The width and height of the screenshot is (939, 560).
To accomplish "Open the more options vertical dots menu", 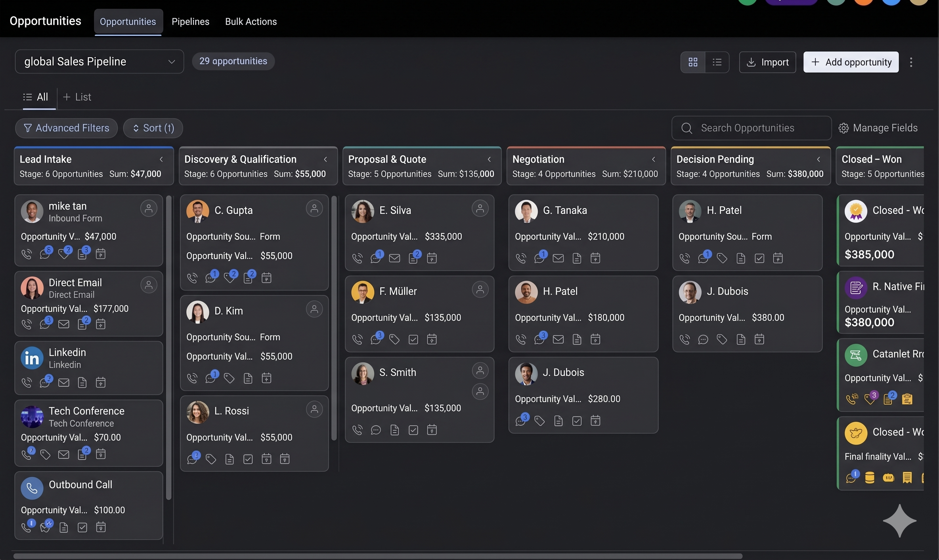I will click(911, 62).
